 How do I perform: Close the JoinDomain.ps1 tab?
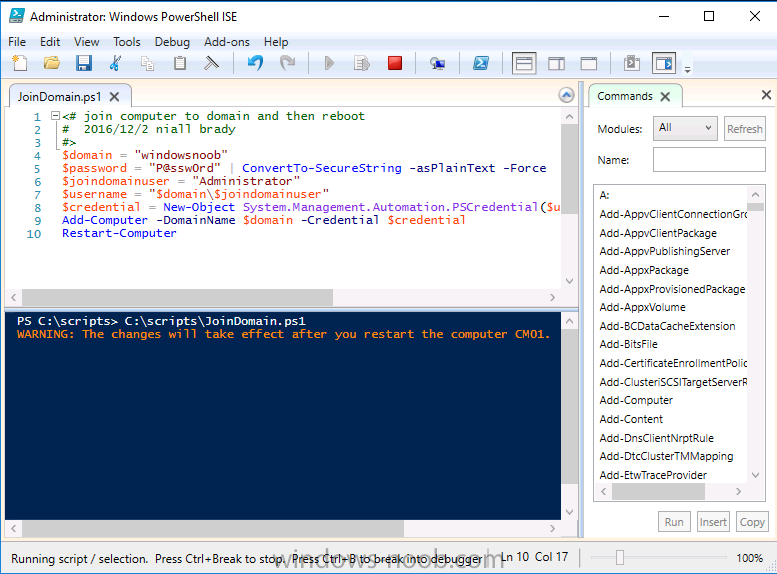point(114,97)
